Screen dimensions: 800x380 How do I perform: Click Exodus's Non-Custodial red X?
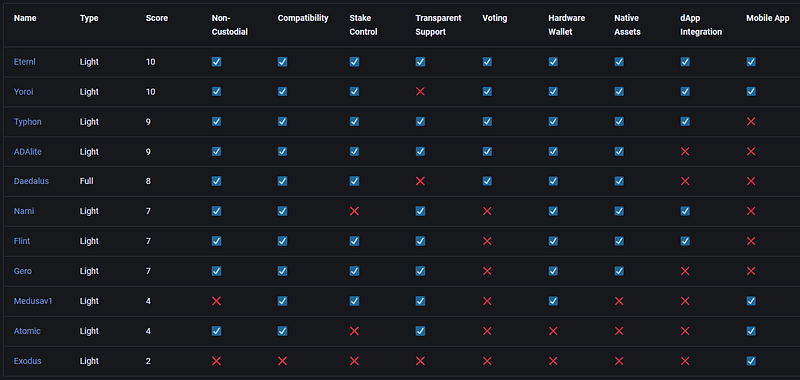[x=216, y=361]
